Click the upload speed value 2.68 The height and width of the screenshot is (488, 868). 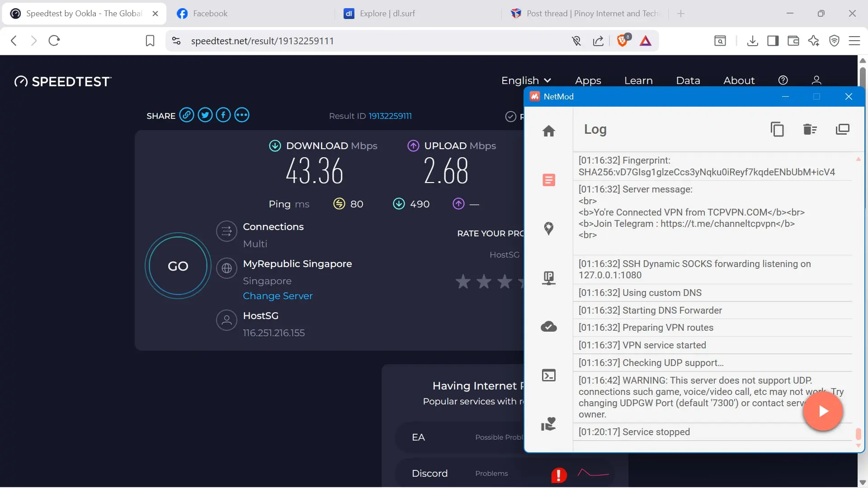coord(446,171)
